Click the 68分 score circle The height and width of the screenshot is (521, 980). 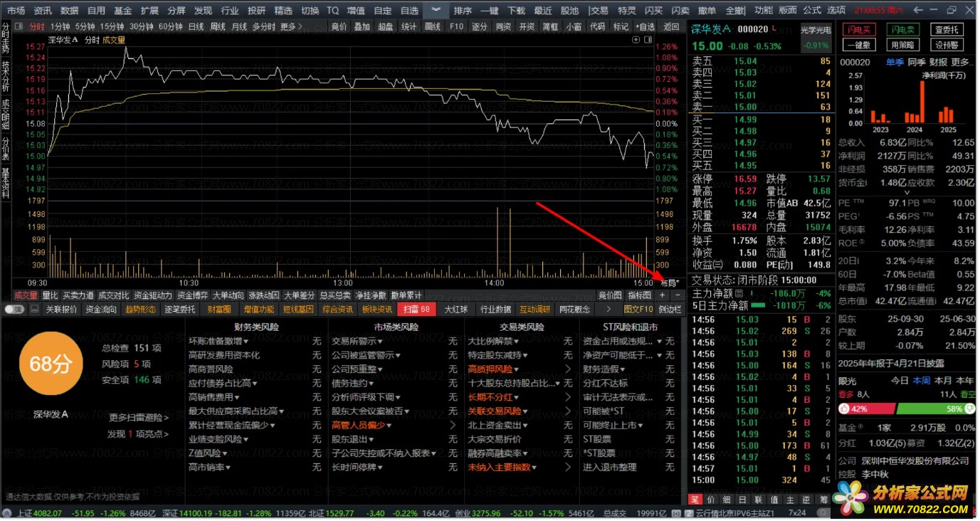coord(50,364)
